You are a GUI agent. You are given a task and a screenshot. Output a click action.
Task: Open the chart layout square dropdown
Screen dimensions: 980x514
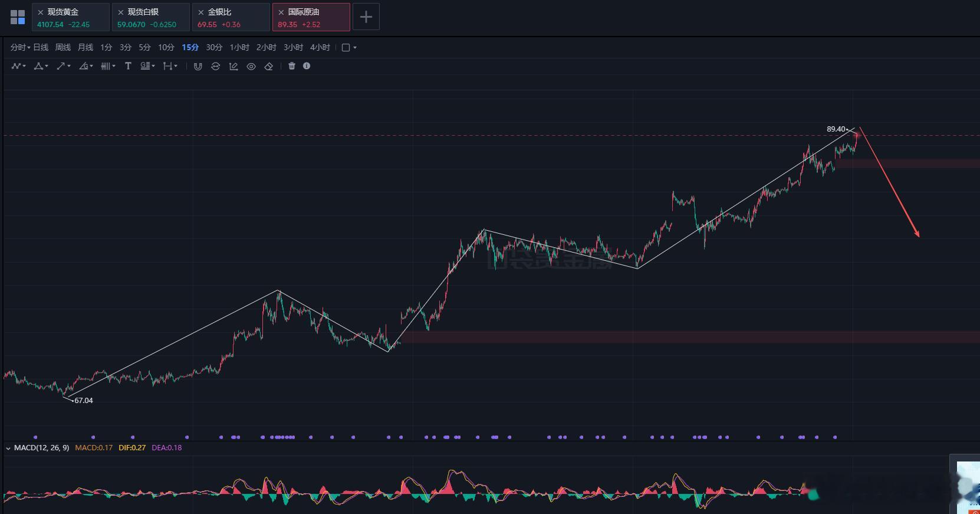tap(349, 47)
